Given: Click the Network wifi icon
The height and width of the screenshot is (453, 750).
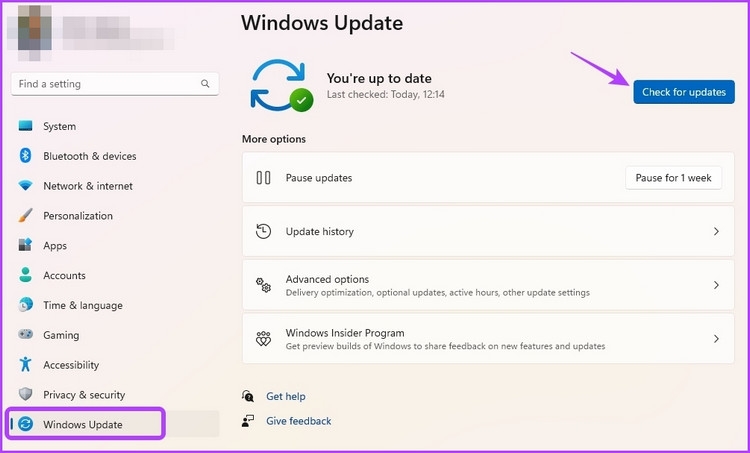Looking at the screenshot, I should [25, 186].
